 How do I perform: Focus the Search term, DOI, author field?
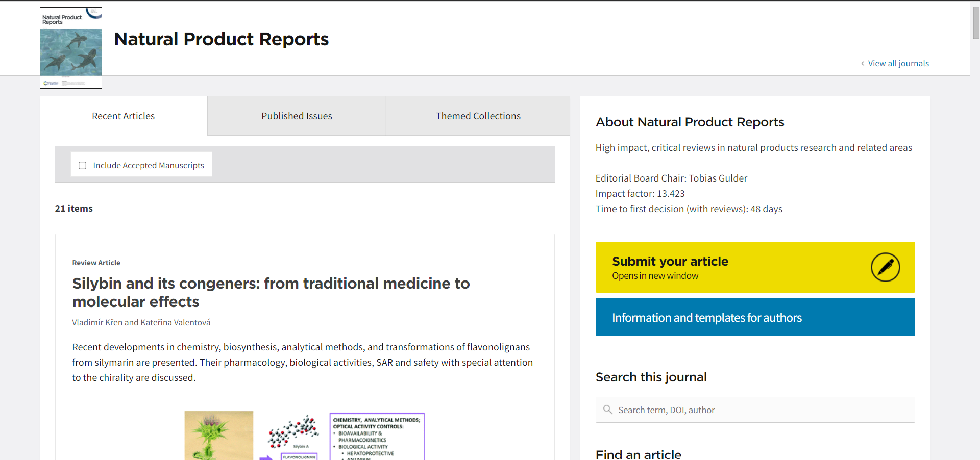755,410
